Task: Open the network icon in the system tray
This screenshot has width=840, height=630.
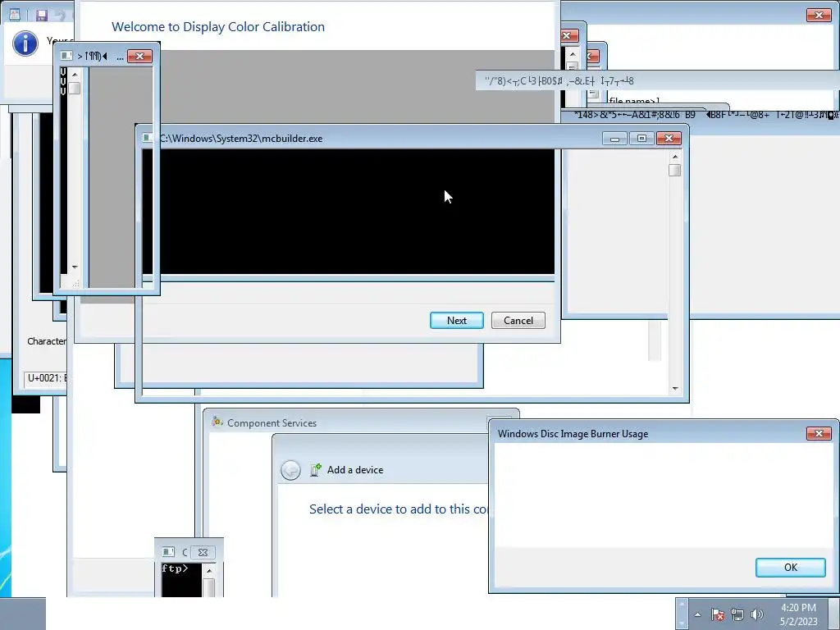Action: coord(737,614)
